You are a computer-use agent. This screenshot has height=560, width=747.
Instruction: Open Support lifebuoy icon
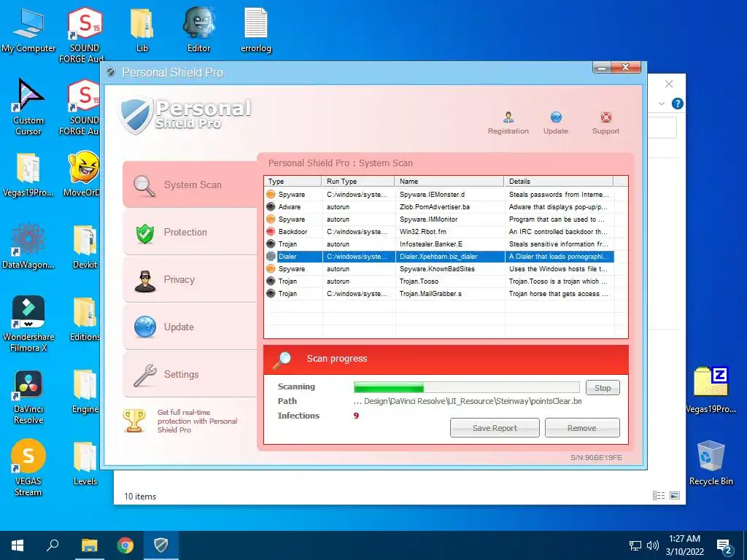605,117
